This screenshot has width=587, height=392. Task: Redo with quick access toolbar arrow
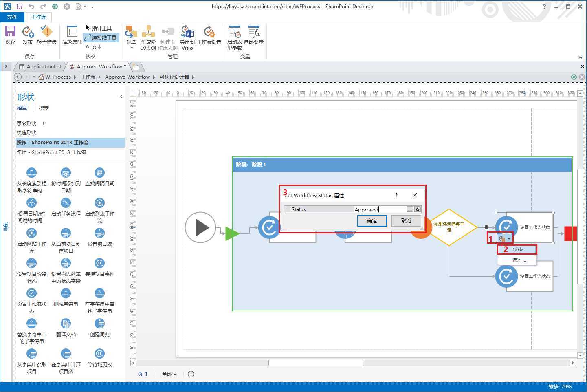pyautogui.click(x=43, y=7)
